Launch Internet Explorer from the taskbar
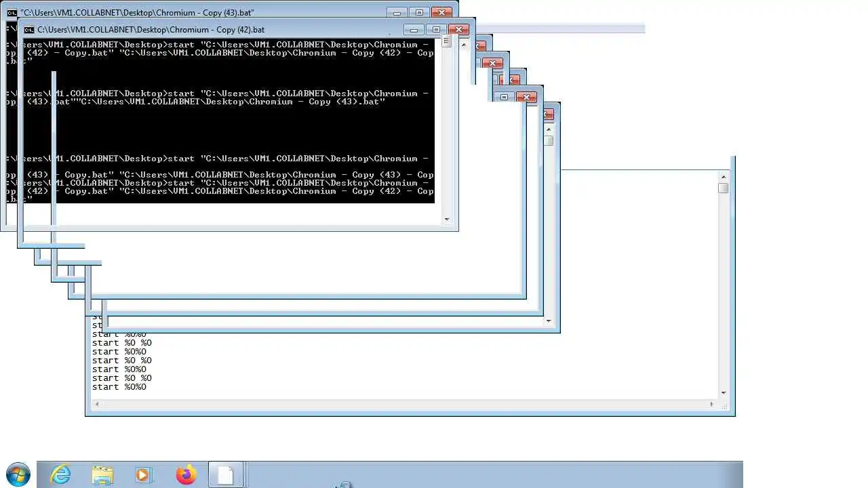 tap(61, 474)
